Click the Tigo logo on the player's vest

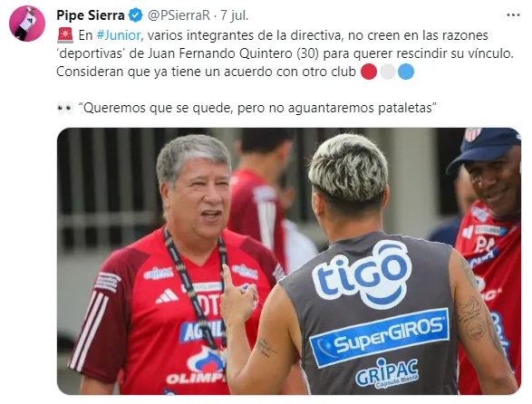tap(362, 274)
